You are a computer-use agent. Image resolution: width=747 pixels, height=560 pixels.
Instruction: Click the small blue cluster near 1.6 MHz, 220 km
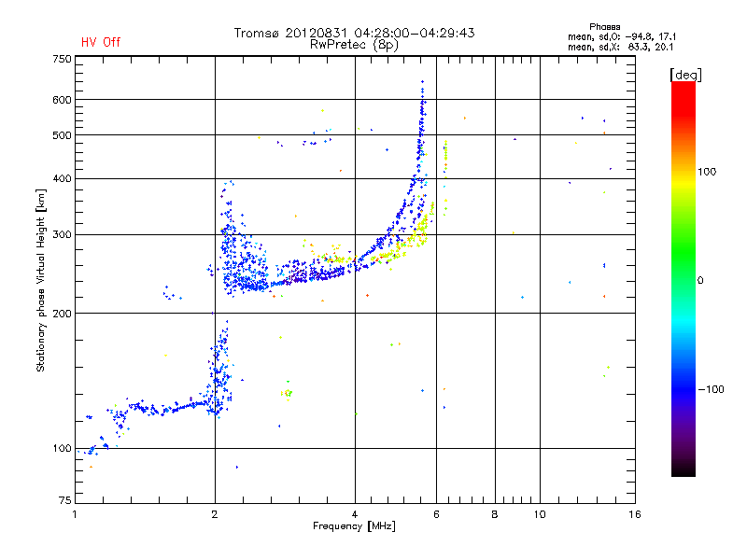click(172, 293)
